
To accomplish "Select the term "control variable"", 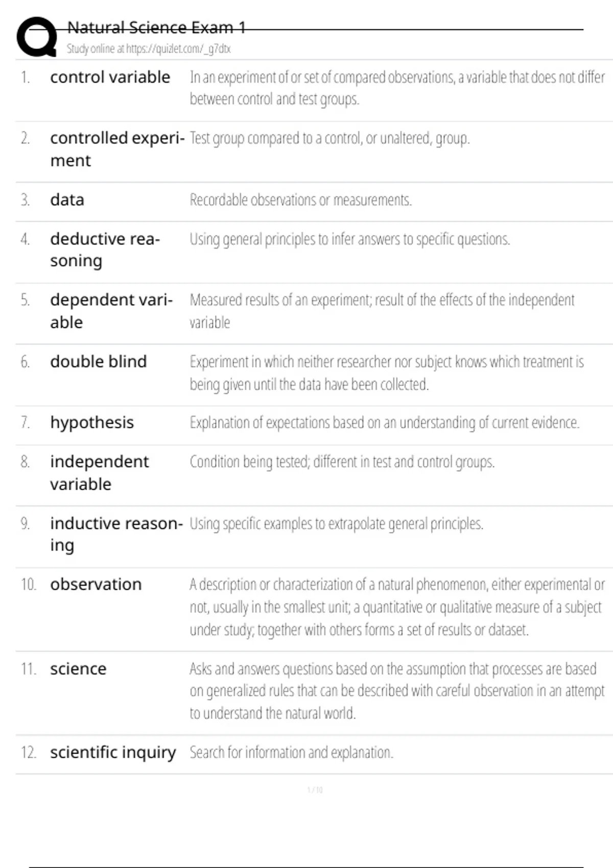I will (x=110, y=77).
